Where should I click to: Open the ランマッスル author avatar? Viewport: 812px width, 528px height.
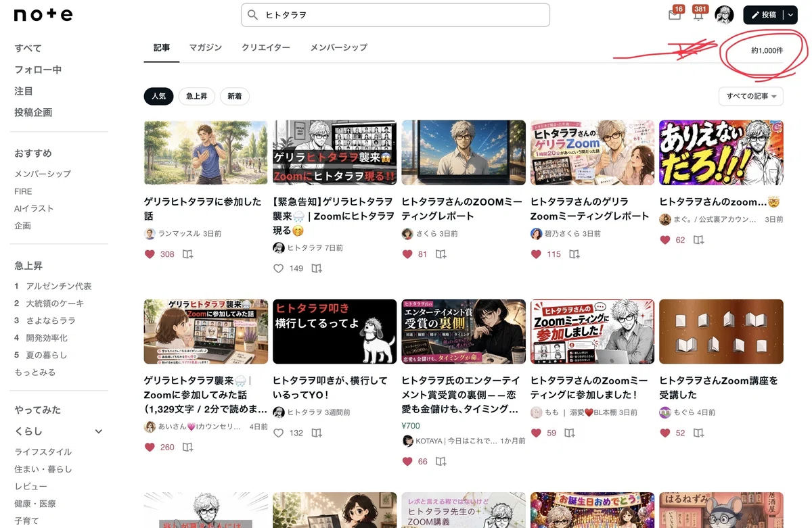tap(150, 234)
